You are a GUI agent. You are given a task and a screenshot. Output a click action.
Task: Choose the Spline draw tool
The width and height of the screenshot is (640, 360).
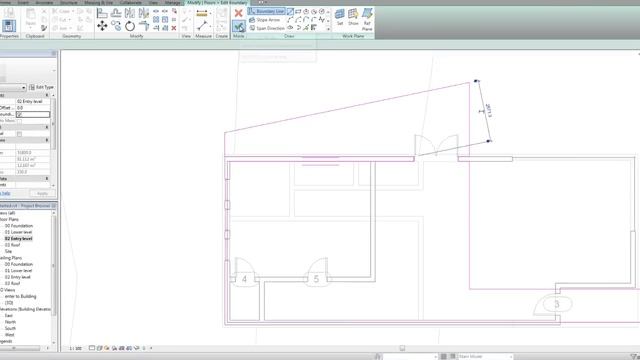click(322, 20)
